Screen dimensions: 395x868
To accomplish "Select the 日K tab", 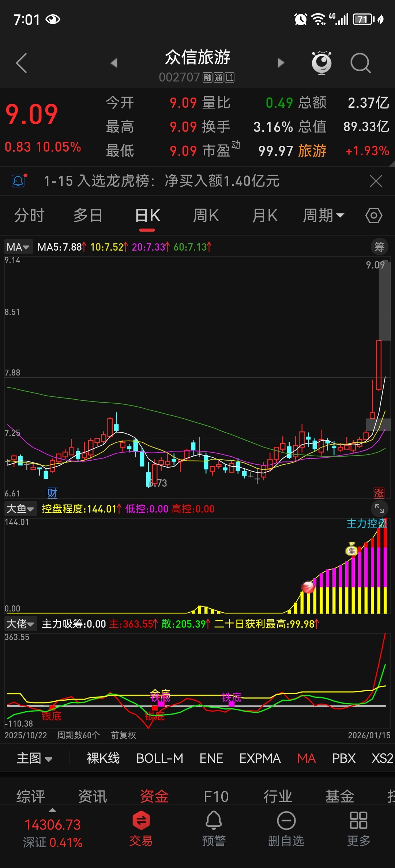I will (147, 216).
